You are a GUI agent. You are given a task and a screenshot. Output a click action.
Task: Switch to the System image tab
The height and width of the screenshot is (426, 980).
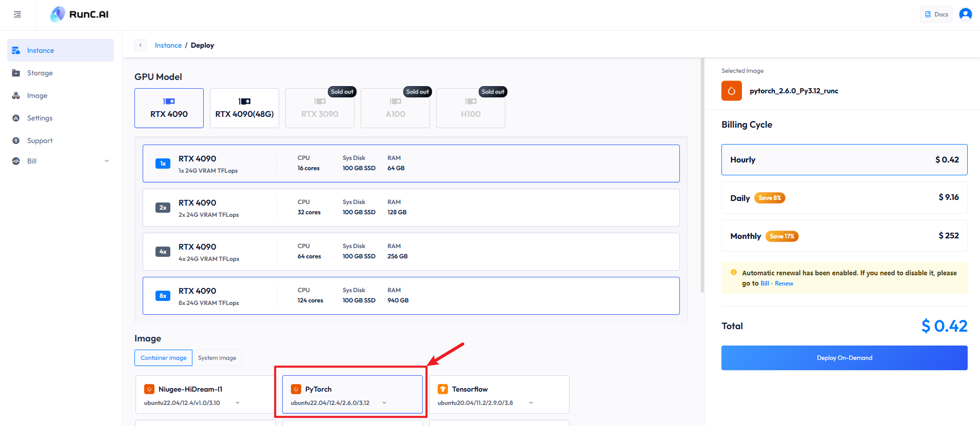(217, 358)
